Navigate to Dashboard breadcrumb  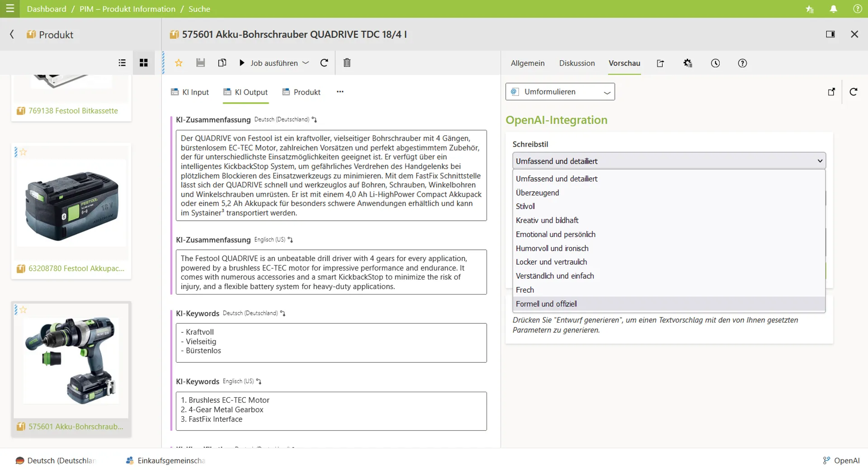(x=47, y=9)
